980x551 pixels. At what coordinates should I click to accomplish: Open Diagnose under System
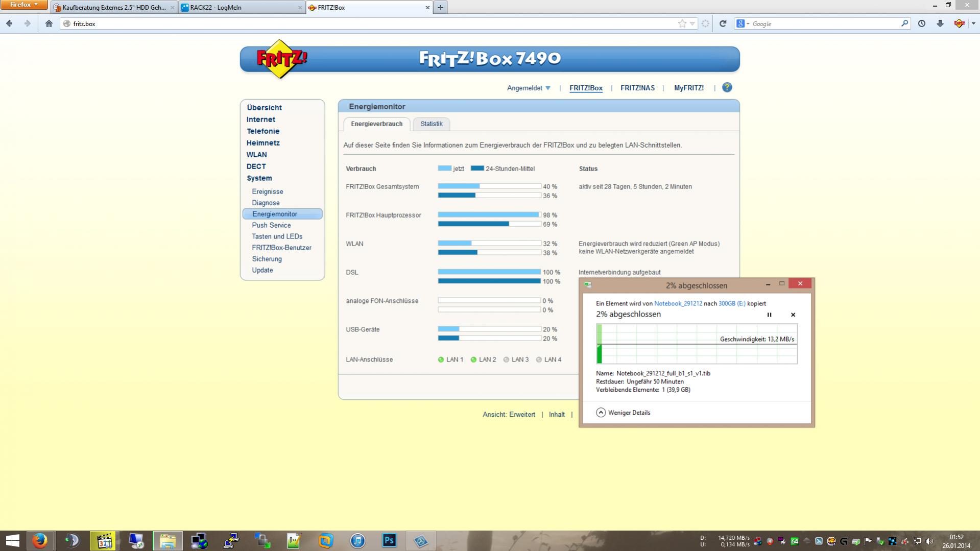(266, 203)
